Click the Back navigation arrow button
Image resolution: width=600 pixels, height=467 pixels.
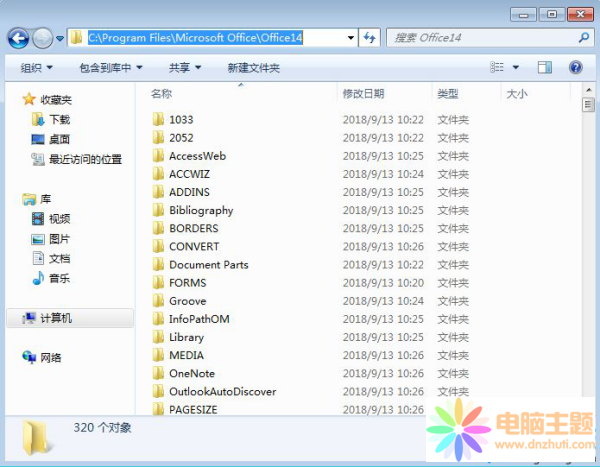click(18, 38)
